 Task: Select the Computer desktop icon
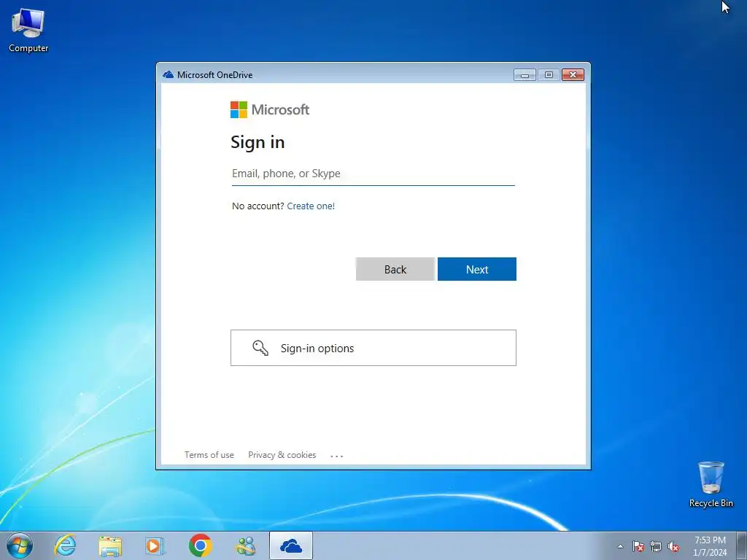(x=28, y=31)
